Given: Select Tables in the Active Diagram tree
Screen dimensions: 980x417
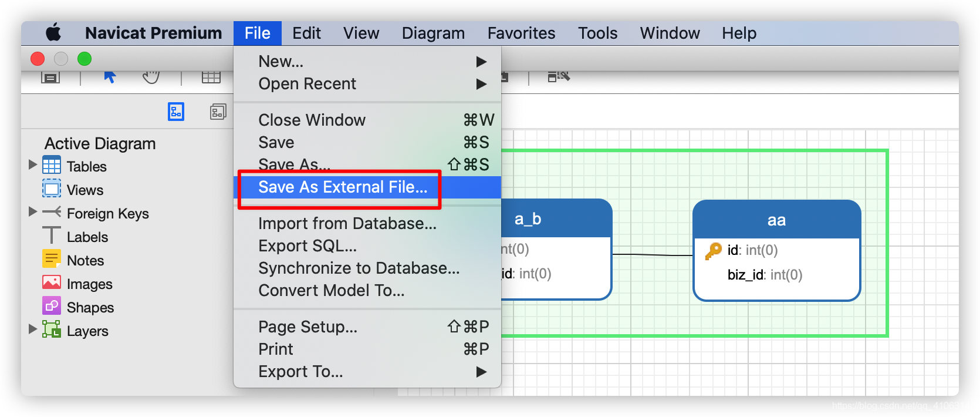Looking at the screenshot, I should (86, 167).
